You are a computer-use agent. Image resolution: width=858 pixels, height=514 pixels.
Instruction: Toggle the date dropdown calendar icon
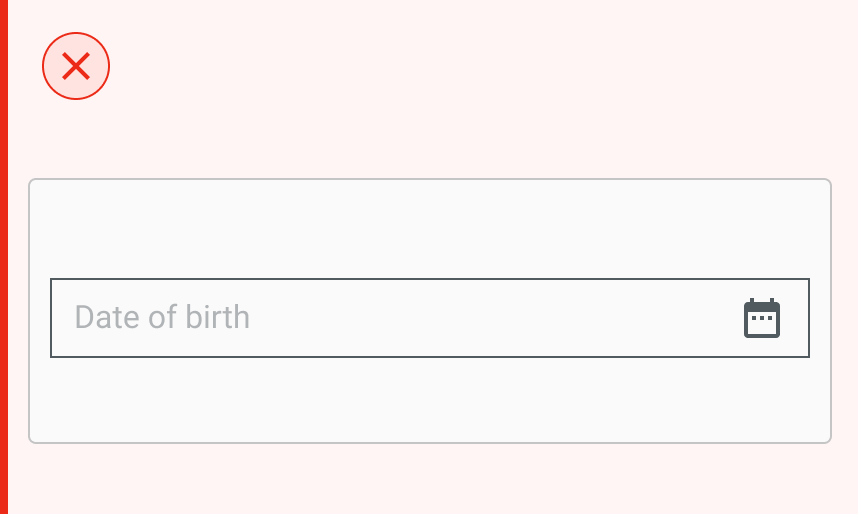[762, 318]
